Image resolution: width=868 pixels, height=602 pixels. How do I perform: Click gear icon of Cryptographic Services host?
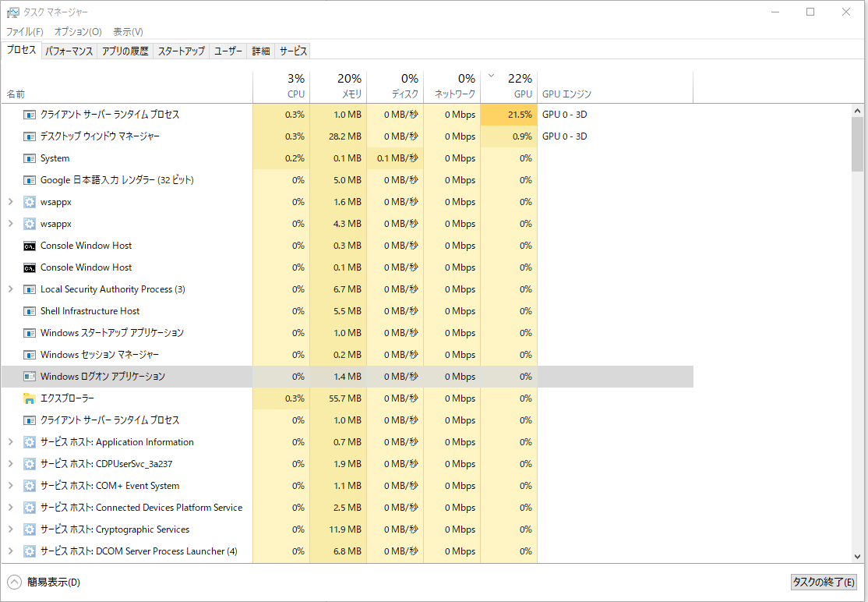30,529
